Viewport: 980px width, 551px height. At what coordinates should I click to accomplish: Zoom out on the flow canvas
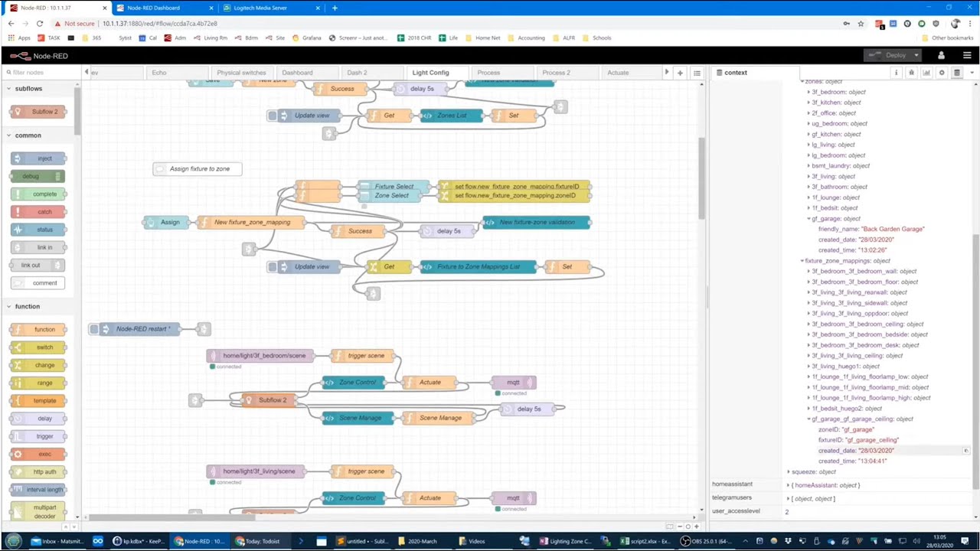click(679, 527)
